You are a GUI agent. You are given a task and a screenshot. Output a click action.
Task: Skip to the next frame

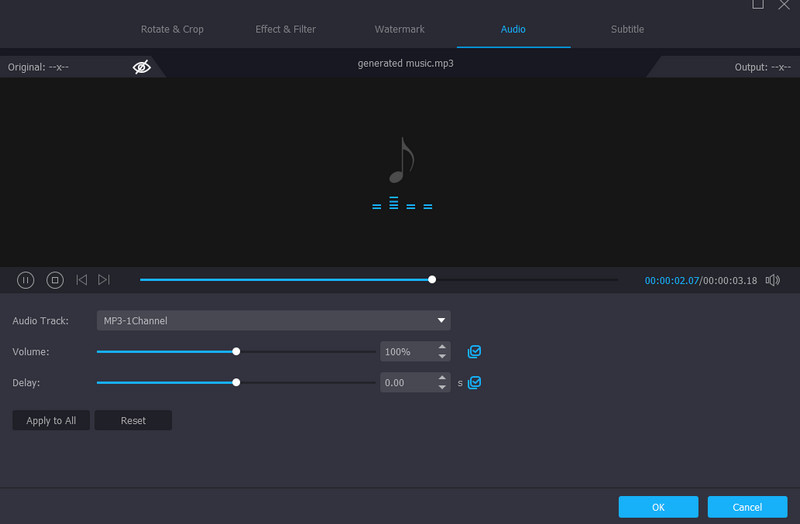[x=104, y=280]
